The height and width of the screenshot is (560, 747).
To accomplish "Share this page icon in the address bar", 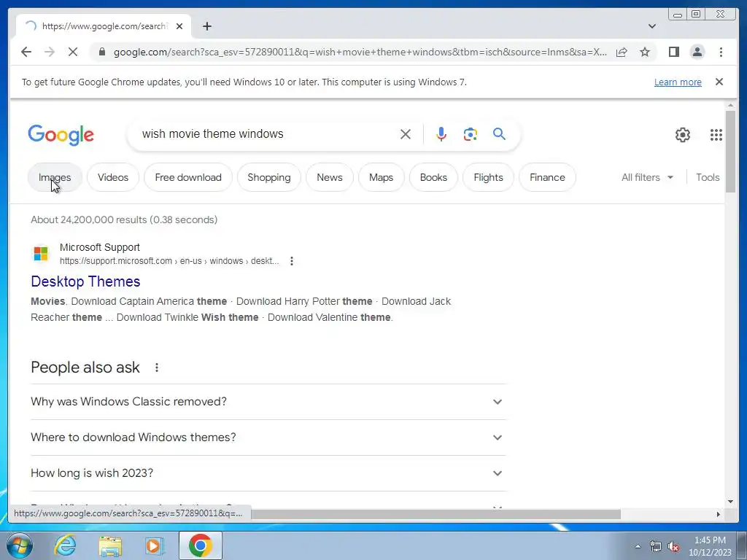I will click(622, 52).
